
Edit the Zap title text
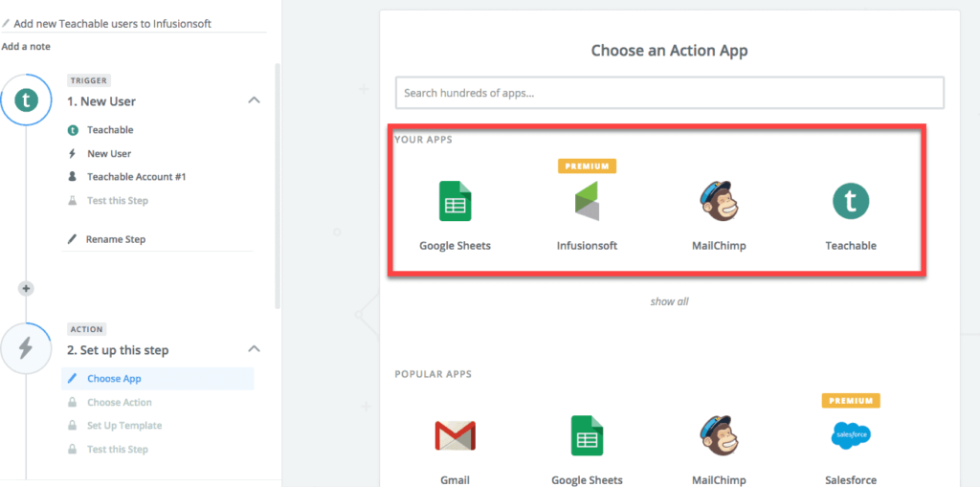pos(113,24)
